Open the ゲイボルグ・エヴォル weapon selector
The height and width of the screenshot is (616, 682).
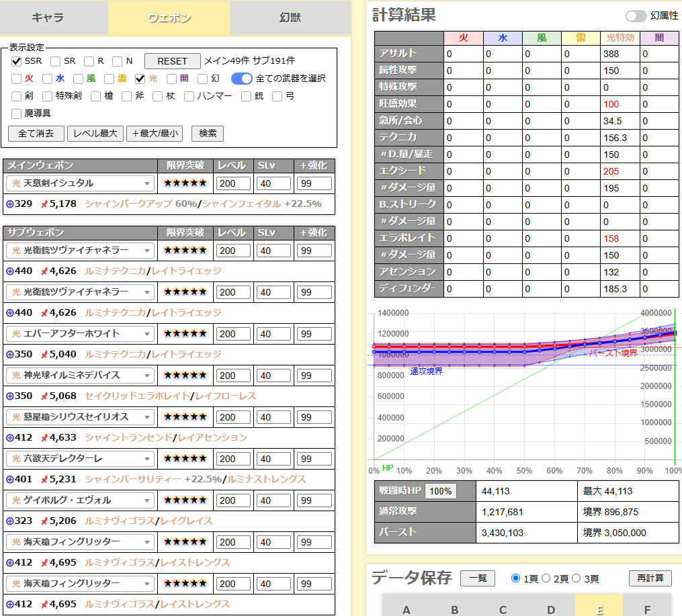[80, 500]
